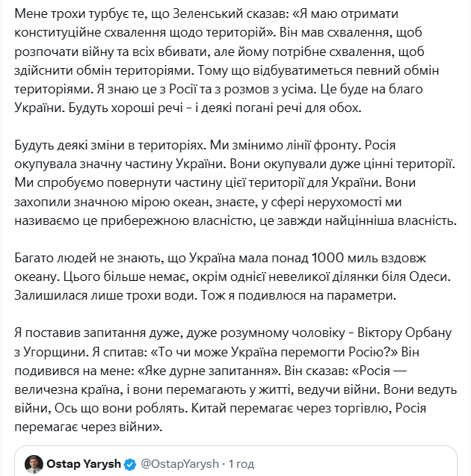The width and height of the screenshot is (471, 476).
Task: Open the @OstapYarysh handle link
Action: (179, 464)
